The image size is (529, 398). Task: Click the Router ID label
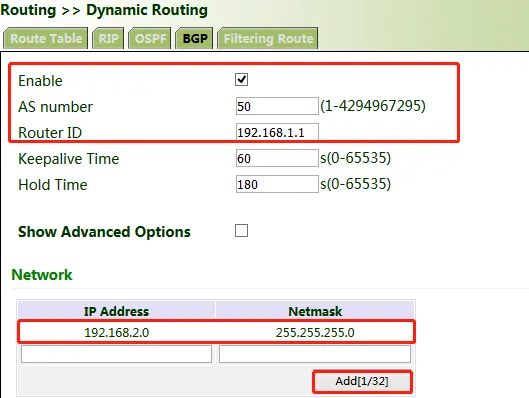(x=50, y=133)
